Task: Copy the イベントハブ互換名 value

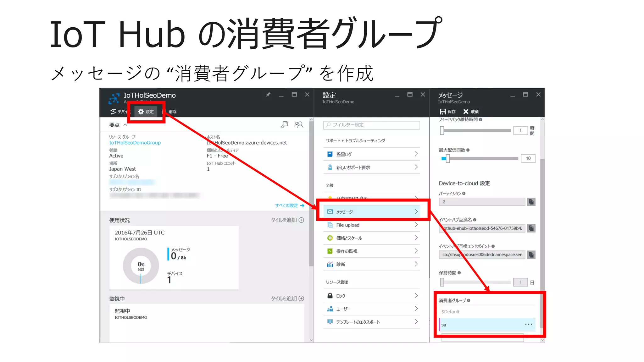Action: tap(531, 228)
